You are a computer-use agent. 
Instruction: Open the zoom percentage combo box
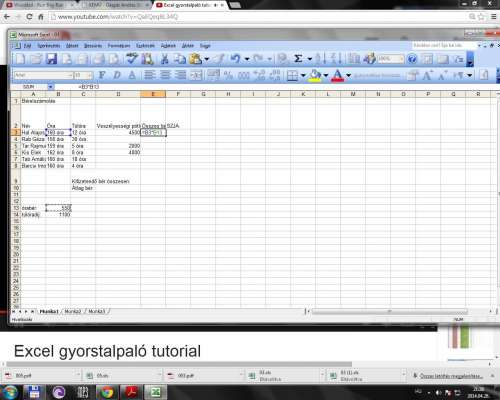[x=391, y=59]
